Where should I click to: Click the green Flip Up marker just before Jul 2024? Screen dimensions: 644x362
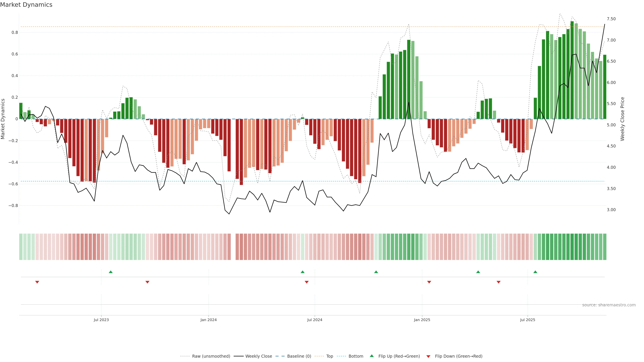(x=303, y=272)
